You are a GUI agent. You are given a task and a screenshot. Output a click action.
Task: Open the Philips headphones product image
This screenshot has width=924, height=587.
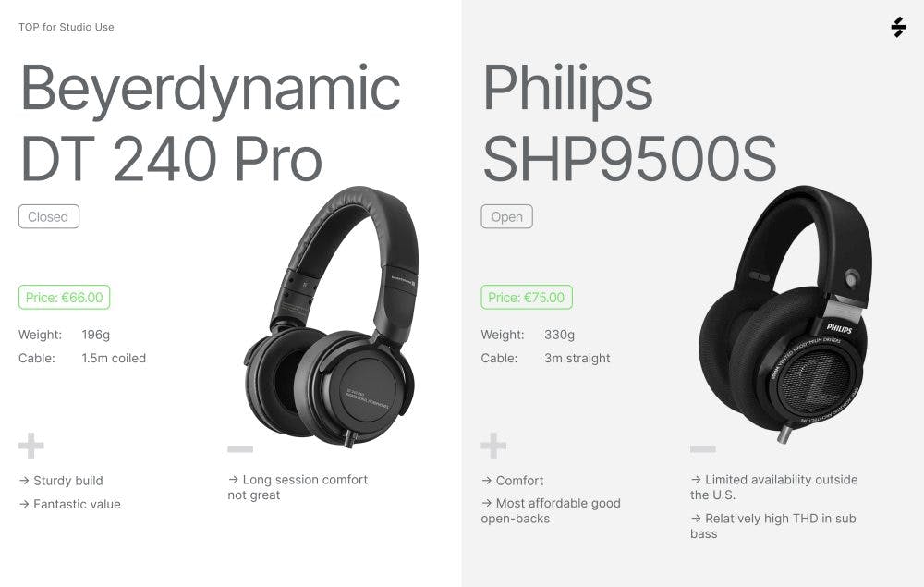pyautogui.click(x=784, y=313)
